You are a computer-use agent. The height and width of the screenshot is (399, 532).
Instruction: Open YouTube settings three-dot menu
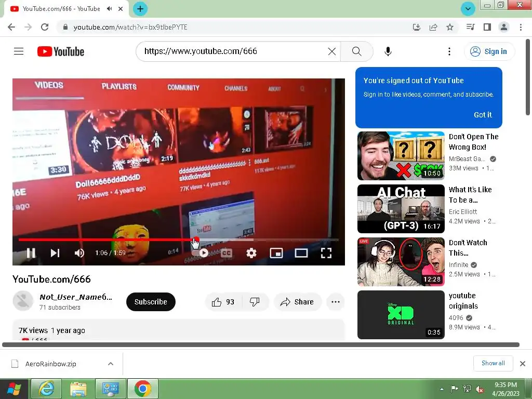click(449, 51)
